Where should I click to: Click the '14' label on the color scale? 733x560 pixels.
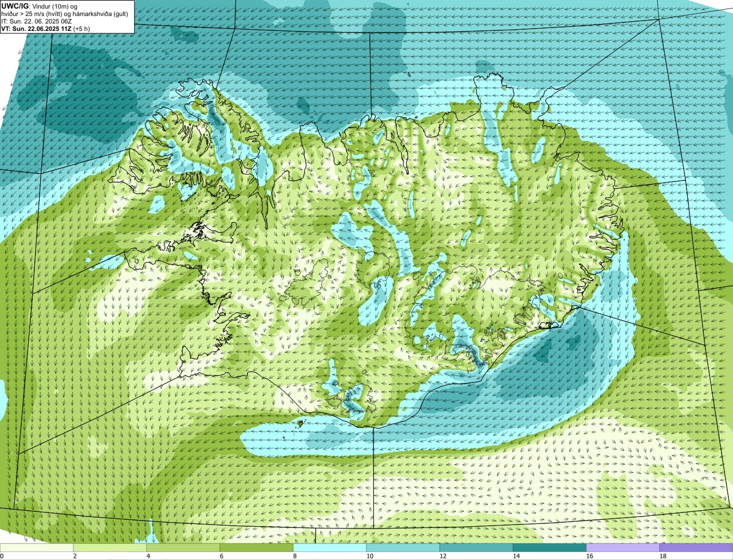coord(517,556)
